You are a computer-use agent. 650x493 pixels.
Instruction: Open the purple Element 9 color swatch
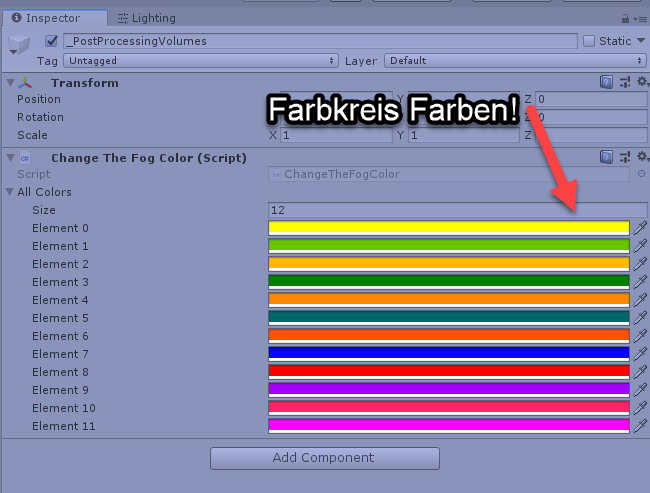(x=449, y=390)
